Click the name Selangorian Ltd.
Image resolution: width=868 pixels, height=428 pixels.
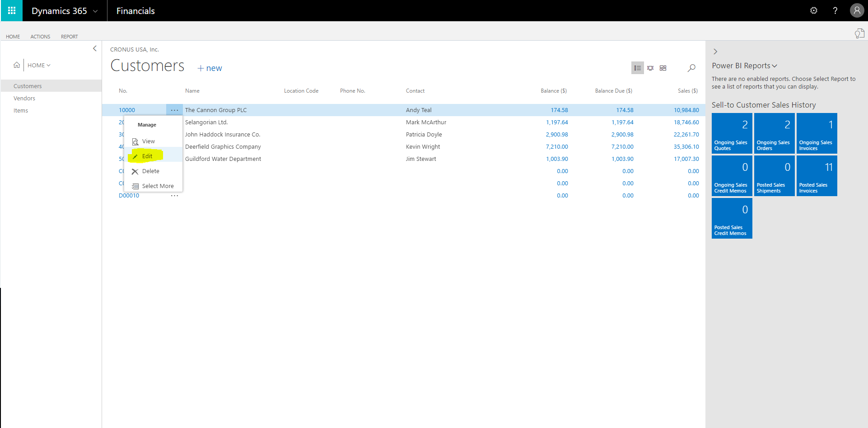click(x=206, y=122)
